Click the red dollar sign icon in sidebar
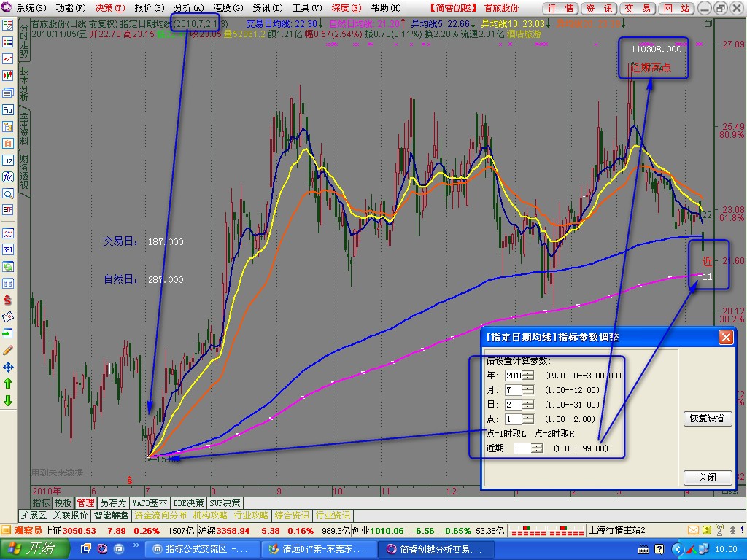 7,300
